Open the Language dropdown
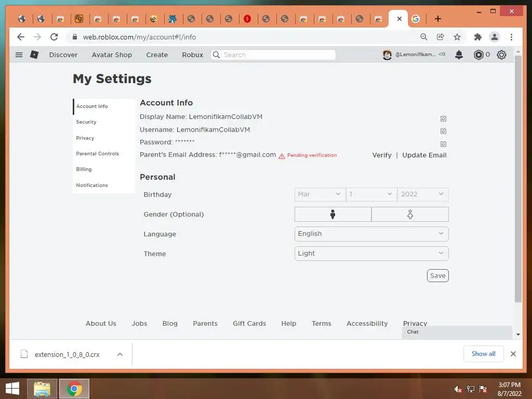532x399 pixels. [x=371, y=234]
